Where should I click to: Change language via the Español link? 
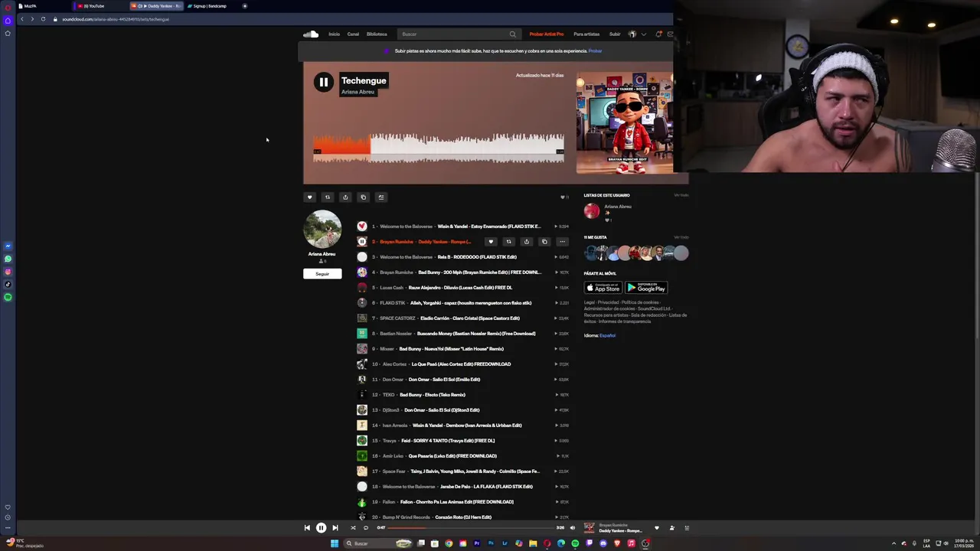[607, 335]
